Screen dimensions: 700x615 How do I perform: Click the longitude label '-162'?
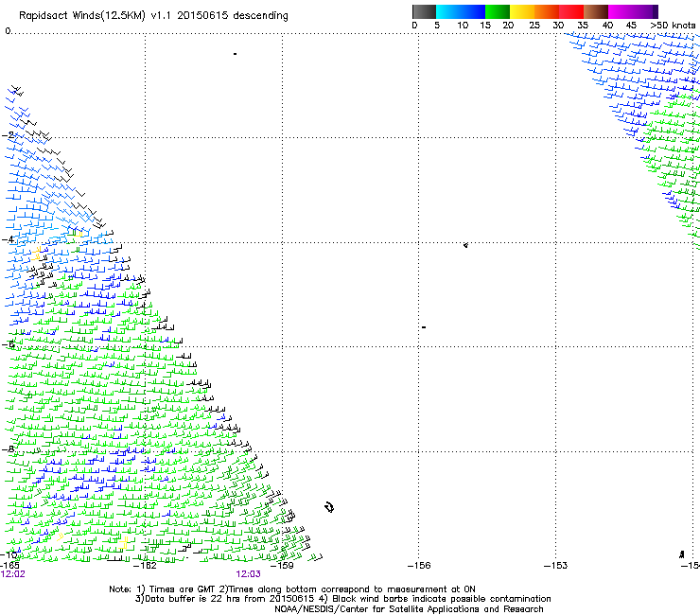pyautogui.click(x=146, y=566)
